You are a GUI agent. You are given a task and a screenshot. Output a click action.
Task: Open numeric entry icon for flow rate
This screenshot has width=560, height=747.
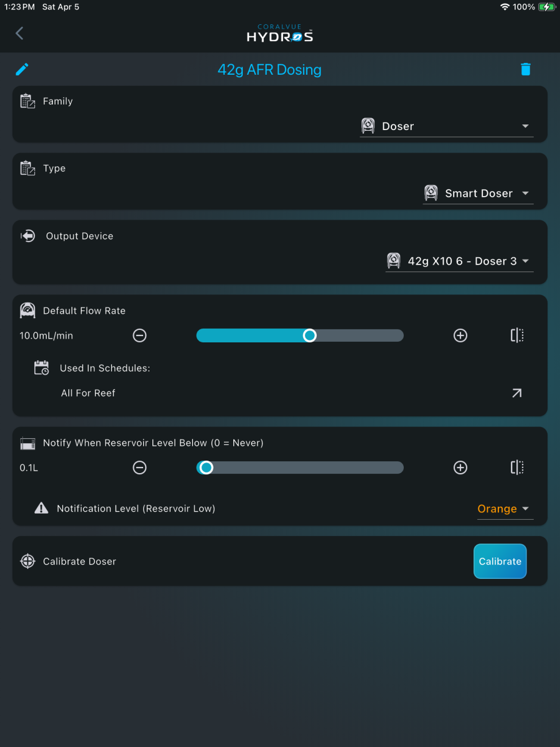[x=517, y=336]
